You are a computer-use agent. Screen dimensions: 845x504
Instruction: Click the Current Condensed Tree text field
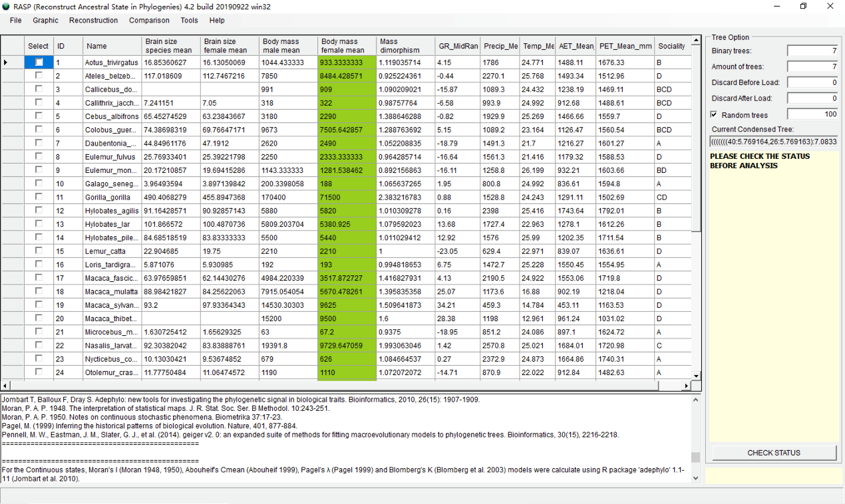tap(774, 142)
